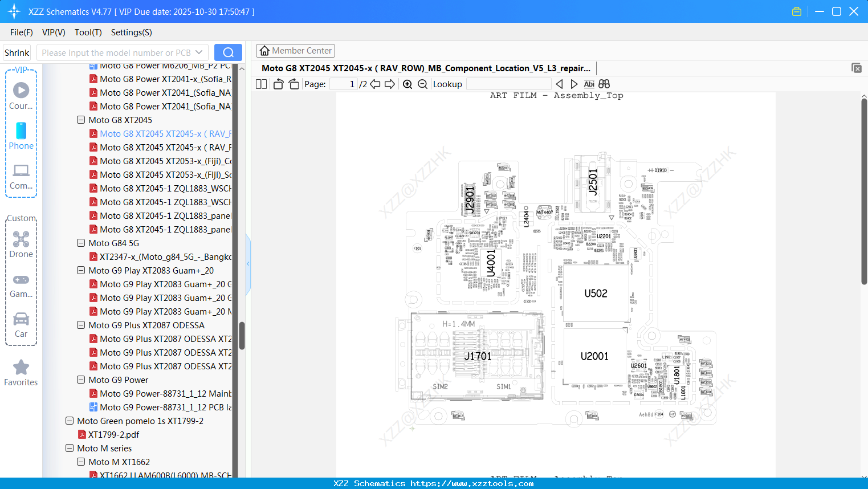
Task: Click file tree scroll-up arrow
Action: click(x=242, y=68)
